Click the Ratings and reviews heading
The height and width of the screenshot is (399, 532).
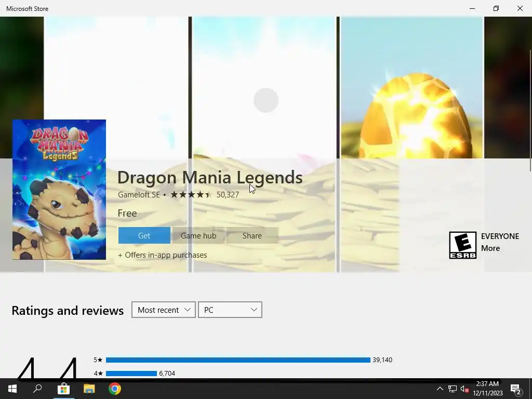pos(68,311)
